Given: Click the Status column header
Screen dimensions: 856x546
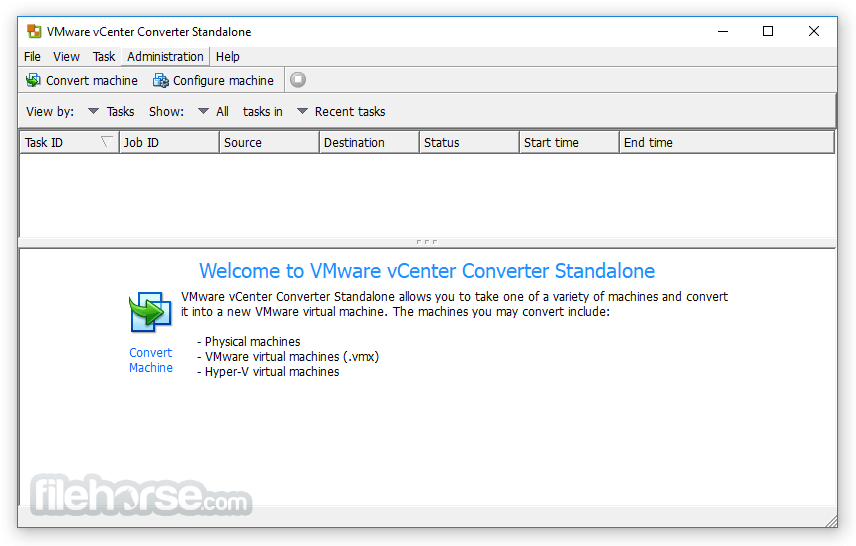Looking at the screenshot, I should click(469, 143).
